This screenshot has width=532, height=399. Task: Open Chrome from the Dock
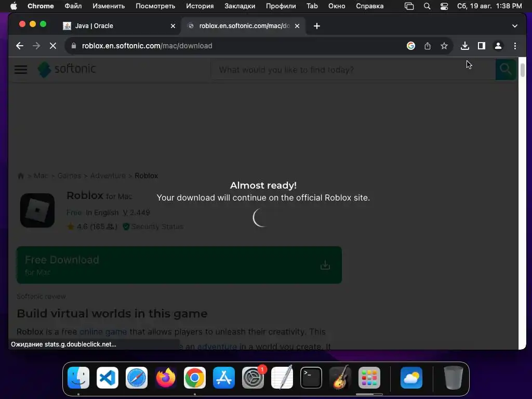195,378
